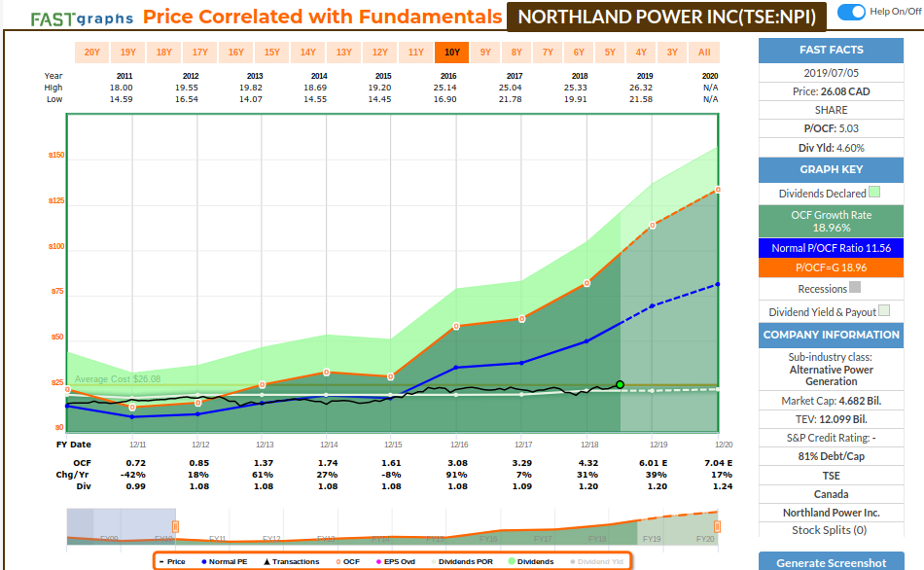The height and width of the screenshot is (570, 924).
Task: Click the P/OCF=G 18.96 key
Action: pos(831,267)
